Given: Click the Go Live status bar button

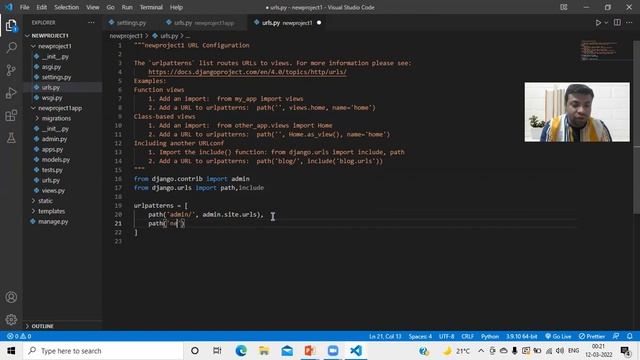Looking at the screenshot, I should click(558, 336).
